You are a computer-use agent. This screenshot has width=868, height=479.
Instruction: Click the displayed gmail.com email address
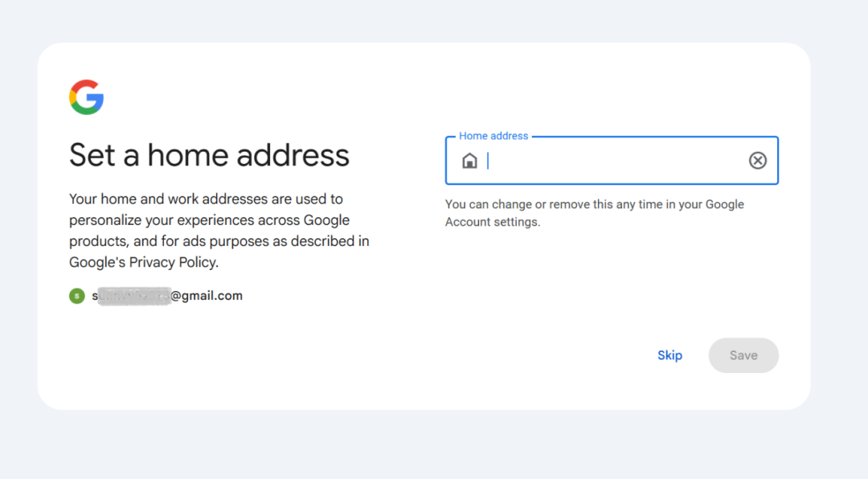pos(168,296)
